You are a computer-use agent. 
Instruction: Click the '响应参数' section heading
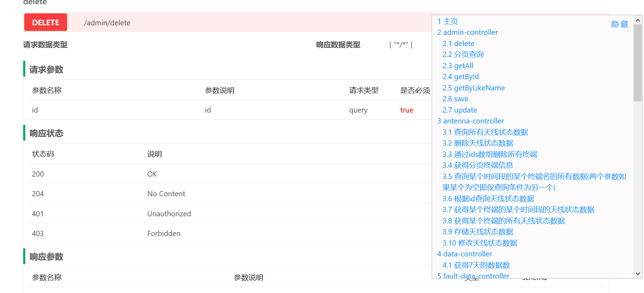tap(46, 257)
